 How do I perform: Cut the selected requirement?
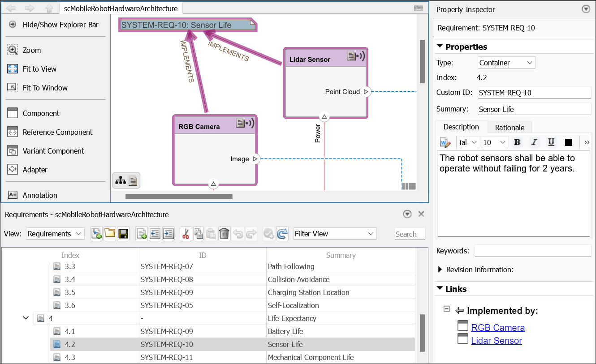[185, 233]
